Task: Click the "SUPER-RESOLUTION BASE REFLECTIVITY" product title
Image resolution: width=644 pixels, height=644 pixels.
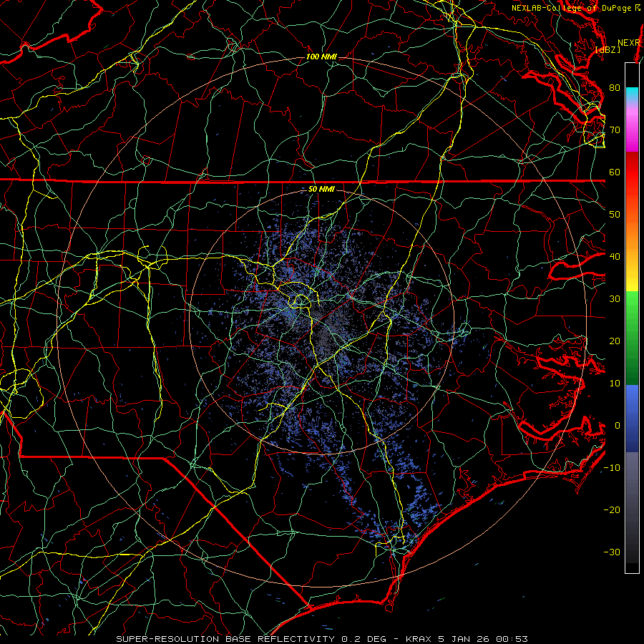Action: pos(225,639)
